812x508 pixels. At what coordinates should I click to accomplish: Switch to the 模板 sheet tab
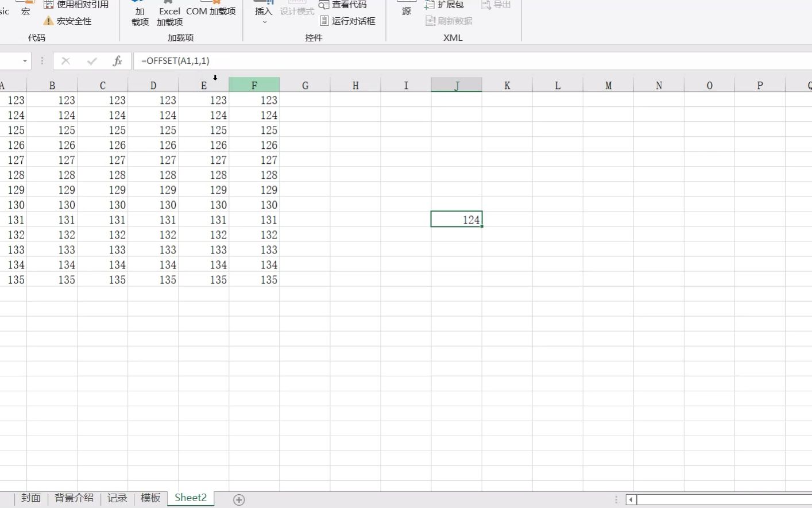(x=150, y=498)
